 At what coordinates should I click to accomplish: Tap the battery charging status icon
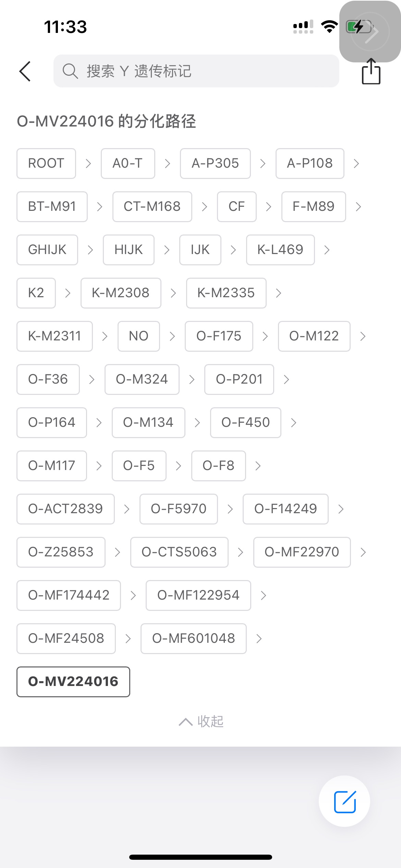359,27
